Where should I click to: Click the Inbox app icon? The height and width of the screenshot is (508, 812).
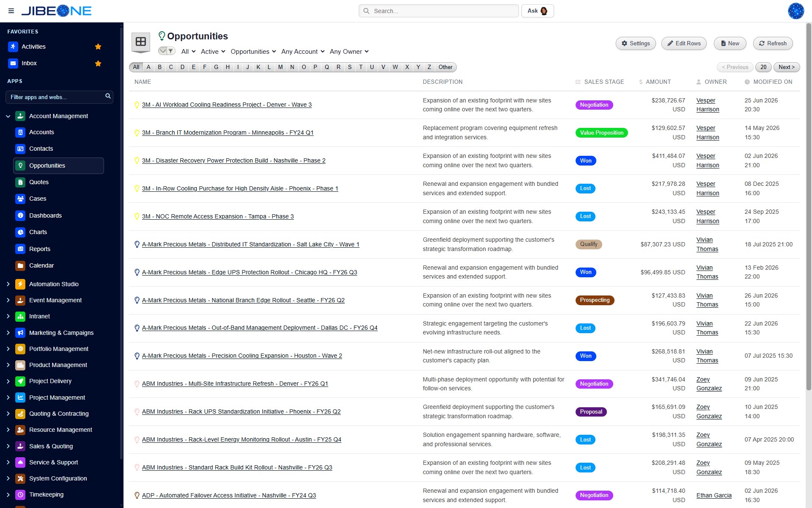[13, 63]
